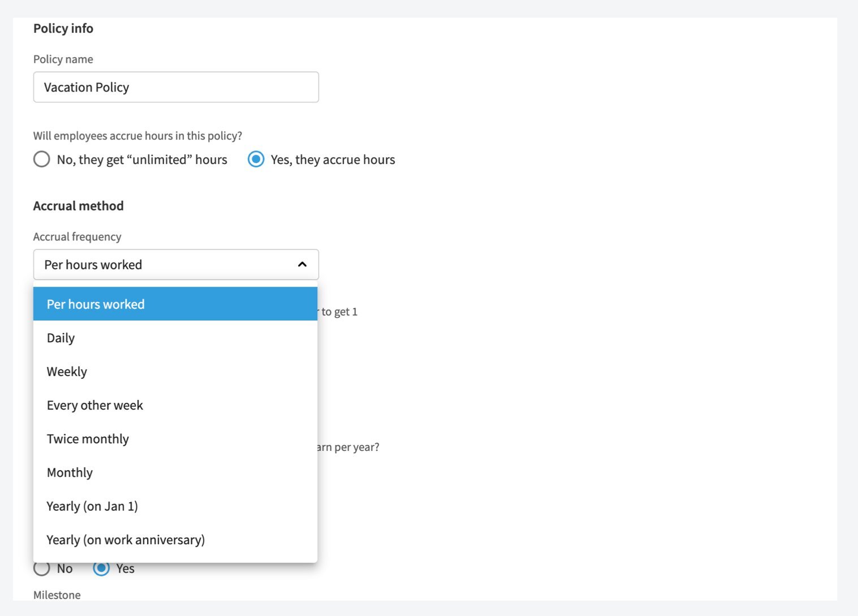This screenshot has height=616, width=858.
Task: Choose "Every other week" option
Action: pyautogui.click(x=95, y=406)
